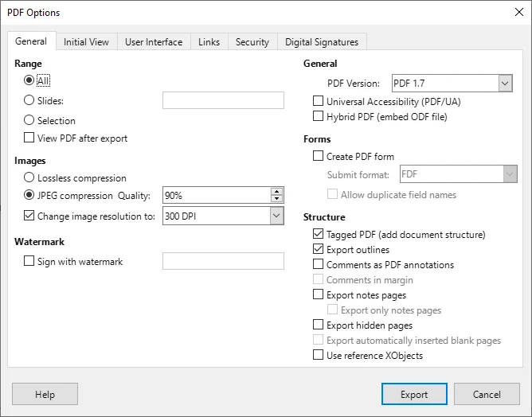Switch to Digital Signatures tab
Screen dimensions: 532x417
[322, 42]
